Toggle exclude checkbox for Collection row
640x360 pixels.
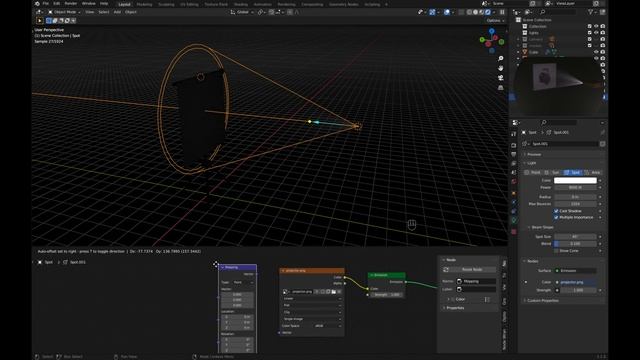click(589, 26)
